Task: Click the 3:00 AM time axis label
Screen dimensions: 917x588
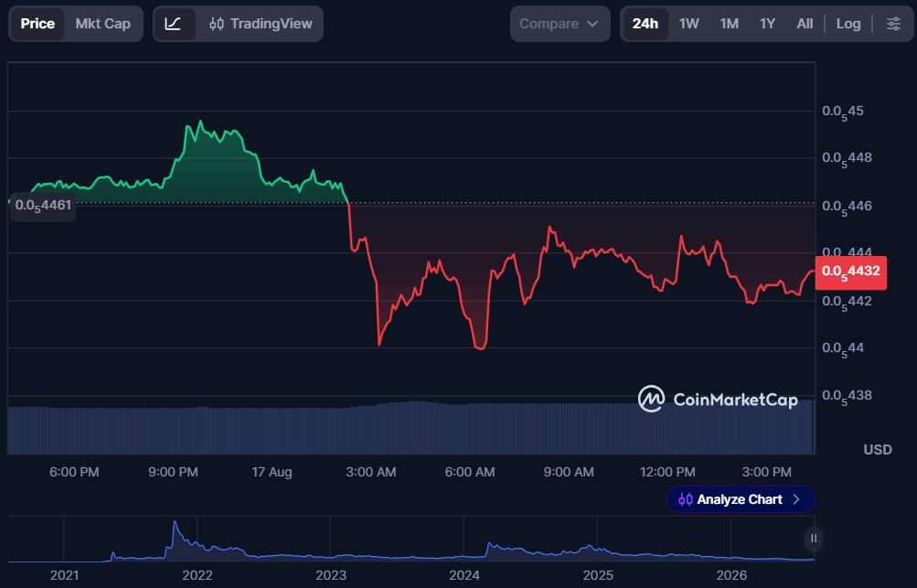Action: tap(371, 472)
